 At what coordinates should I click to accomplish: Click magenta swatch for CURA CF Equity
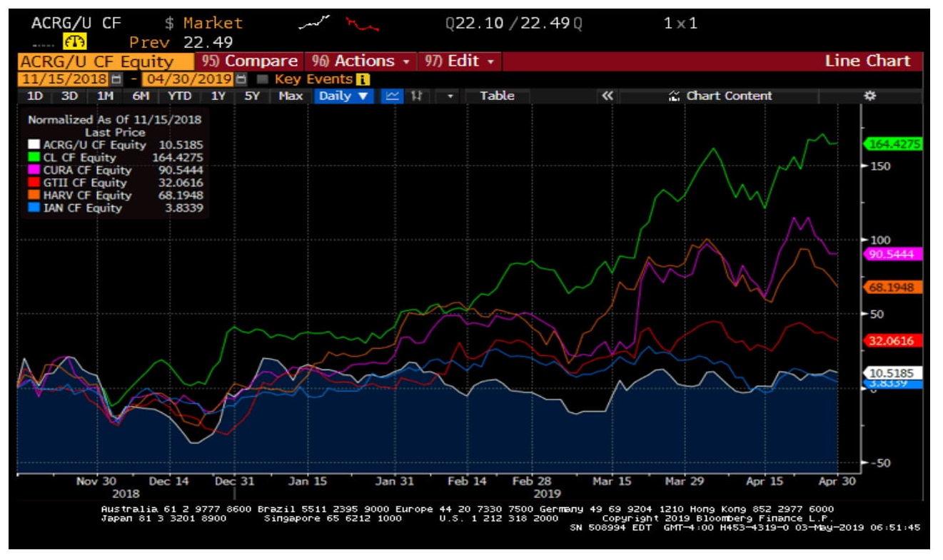tap(36, 170)
